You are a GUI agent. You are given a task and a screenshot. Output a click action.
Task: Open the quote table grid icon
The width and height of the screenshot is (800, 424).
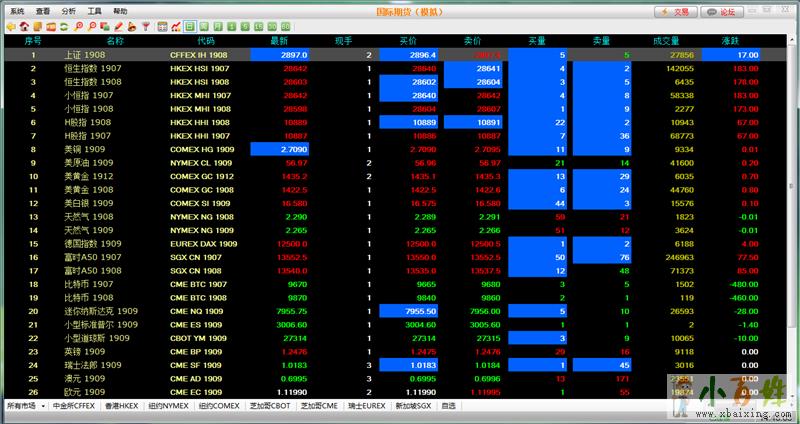pyautogui.click(x=162, y=26)
